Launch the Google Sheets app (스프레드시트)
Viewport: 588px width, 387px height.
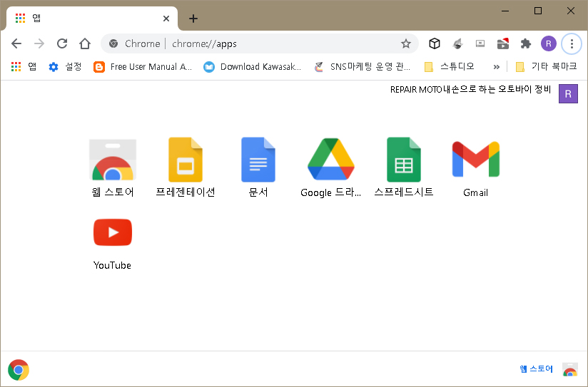403,167
